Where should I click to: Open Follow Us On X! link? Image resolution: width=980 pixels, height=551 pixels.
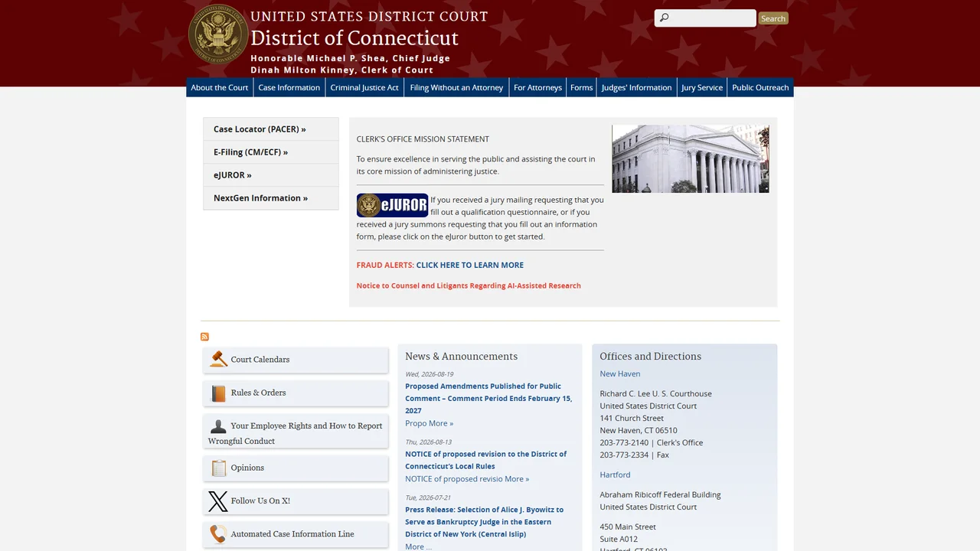[x=260, y=501]
